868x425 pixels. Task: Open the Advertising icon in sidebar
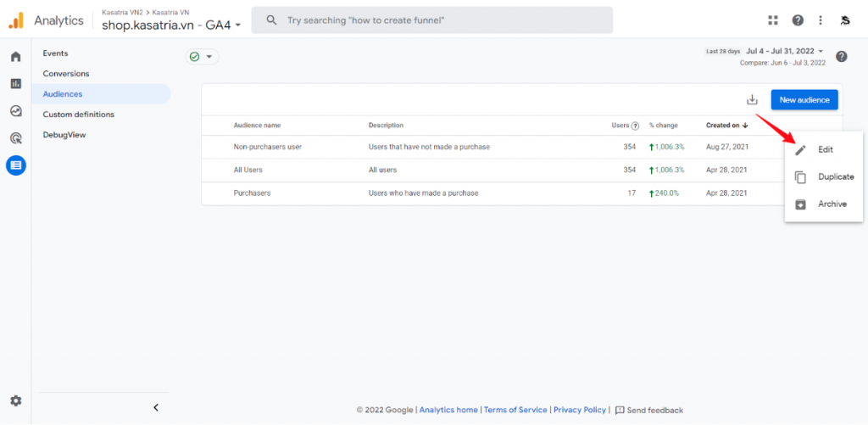(16, 138)
